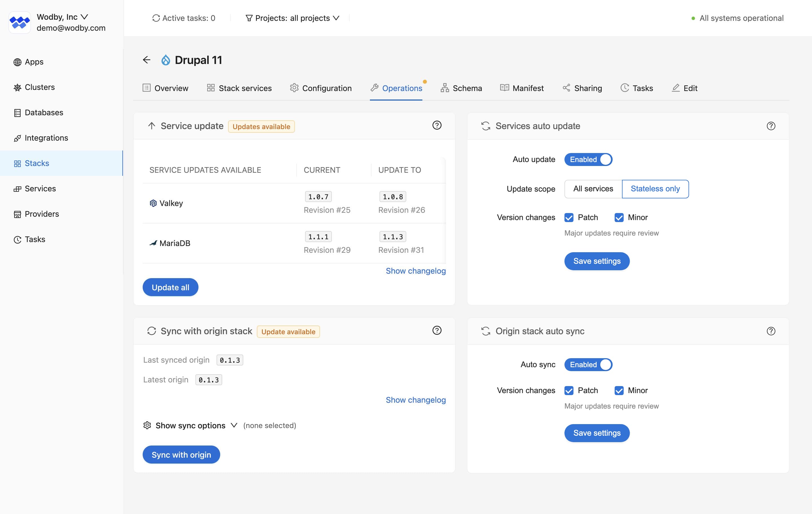Open the Projects: all projects dropdown
This screenshot has width=812, height=514.
coord(292,18)
